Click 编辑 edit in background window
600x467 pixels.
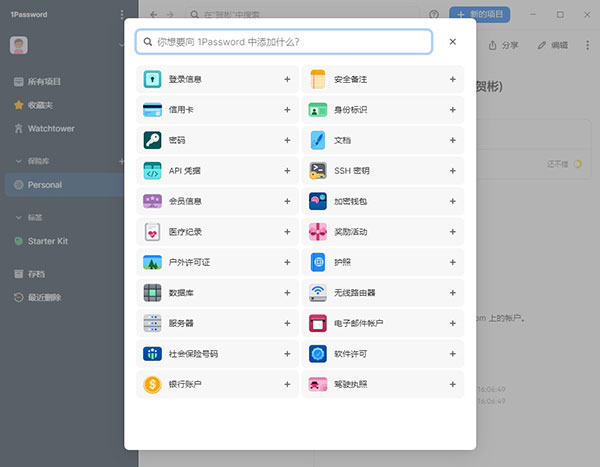click(x=553, y=46)
